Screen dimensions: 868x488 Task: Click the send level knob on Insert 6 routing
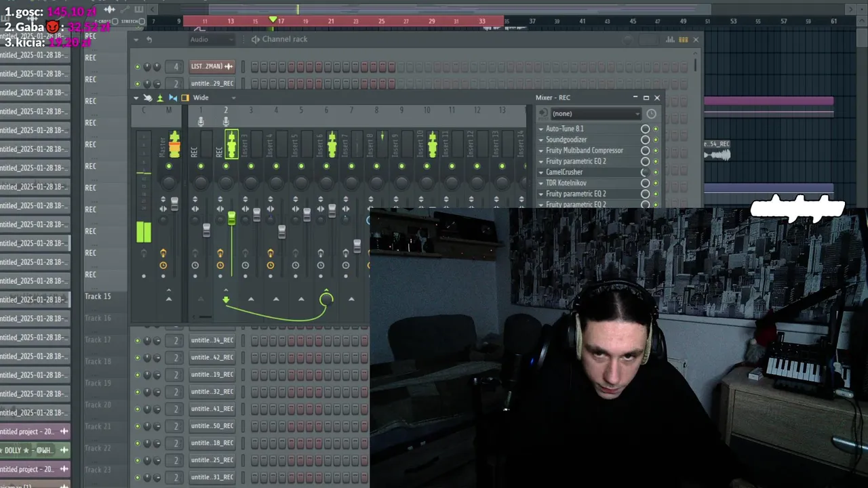[x=326, y=299]
